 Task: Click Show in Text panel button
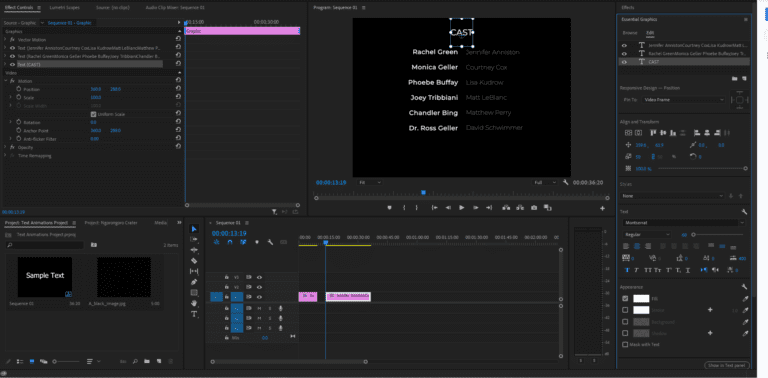(726, 365)
